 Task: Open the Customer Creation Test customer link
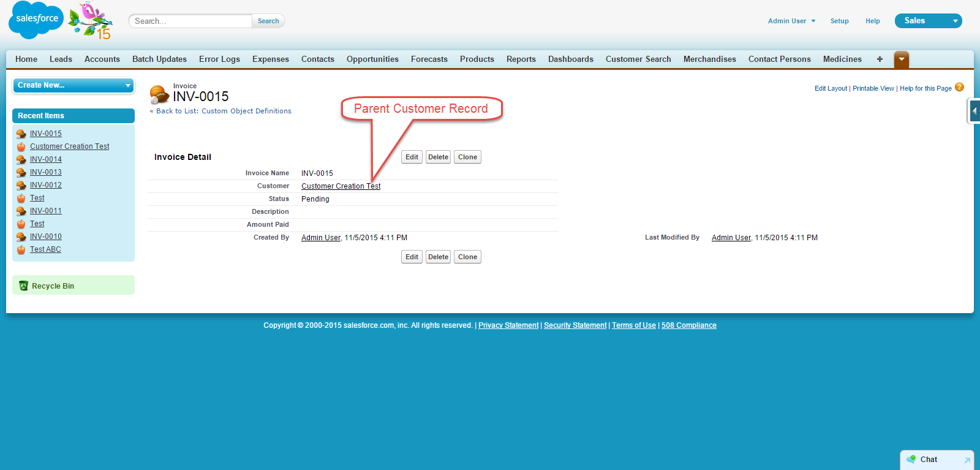tap(341, 186)
